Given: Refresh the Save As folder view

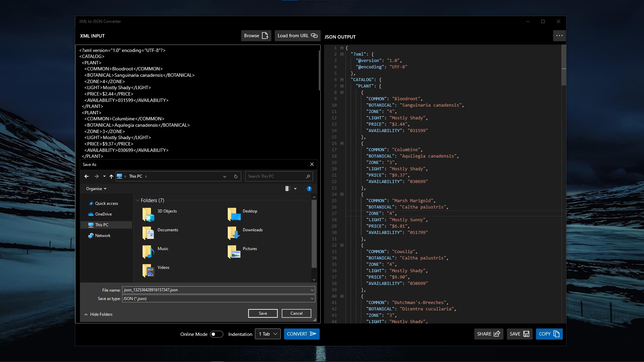Looking at the screenshot, I should [236, 176].
